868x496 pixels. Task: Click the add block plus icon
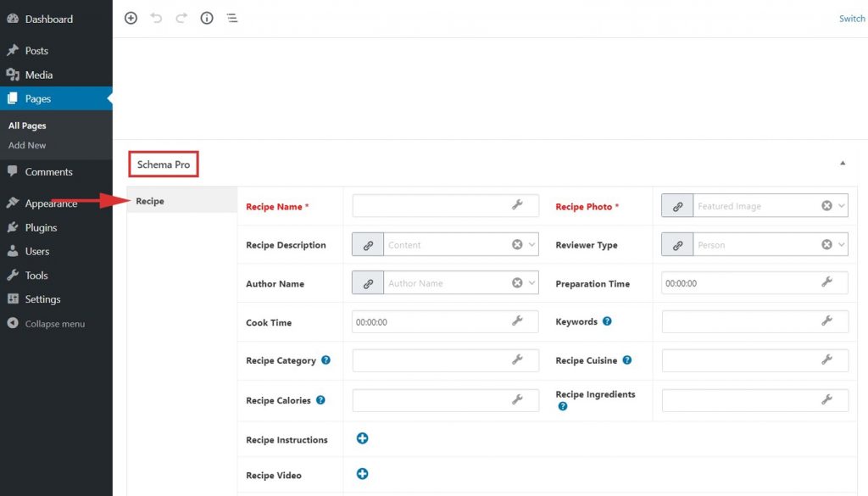click(131, 18)
